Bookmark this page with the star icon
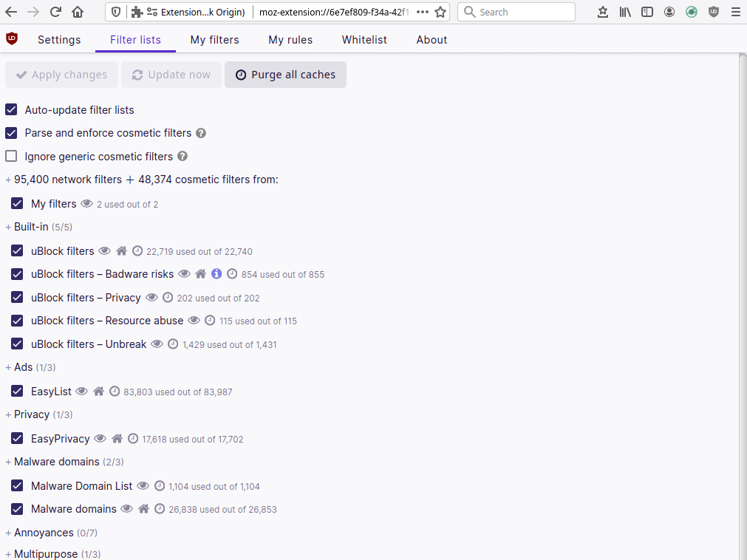Viewport: 747px width, 560px height. [440, 12]
